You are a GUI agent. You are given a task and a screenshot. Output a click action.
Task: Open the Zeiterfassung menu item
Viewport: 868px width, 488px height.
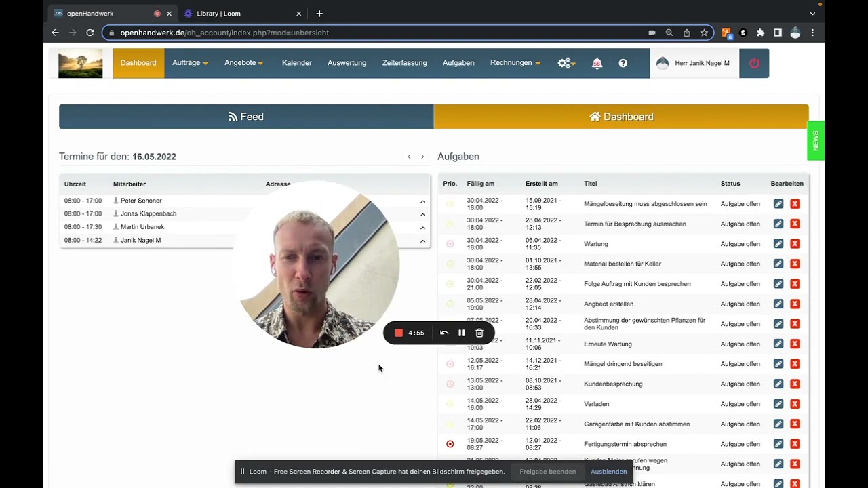[404, 63]
